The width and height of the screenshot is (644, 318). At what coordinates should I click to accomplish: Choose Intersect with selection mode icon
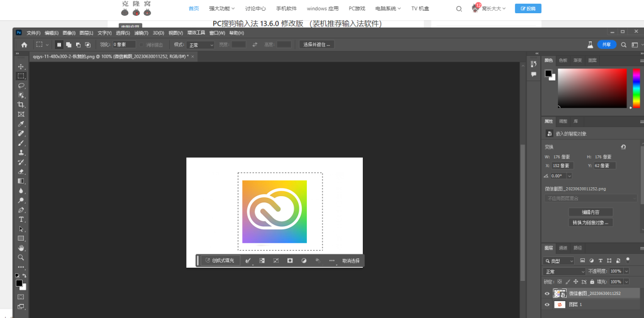pos(87,45)
